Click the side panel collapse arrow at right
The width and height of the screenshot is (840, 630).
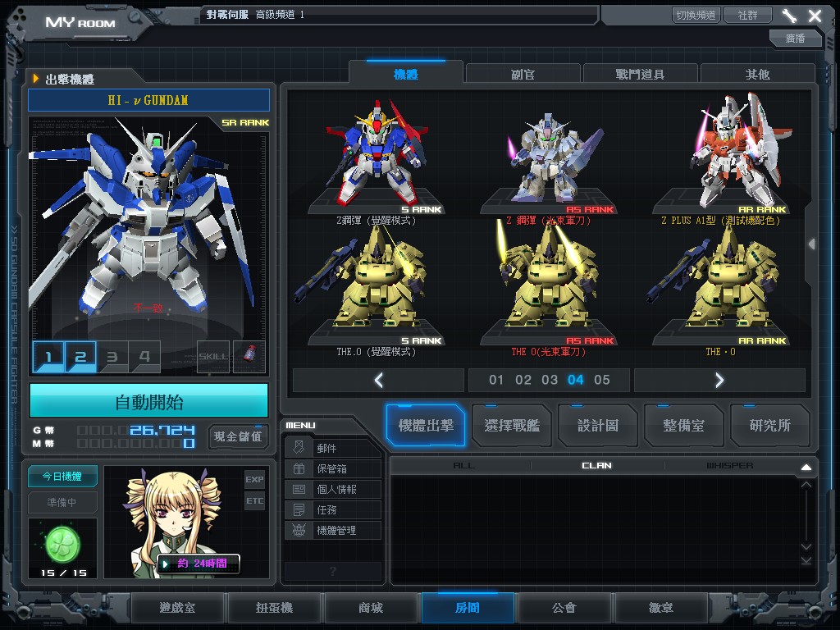812,244
